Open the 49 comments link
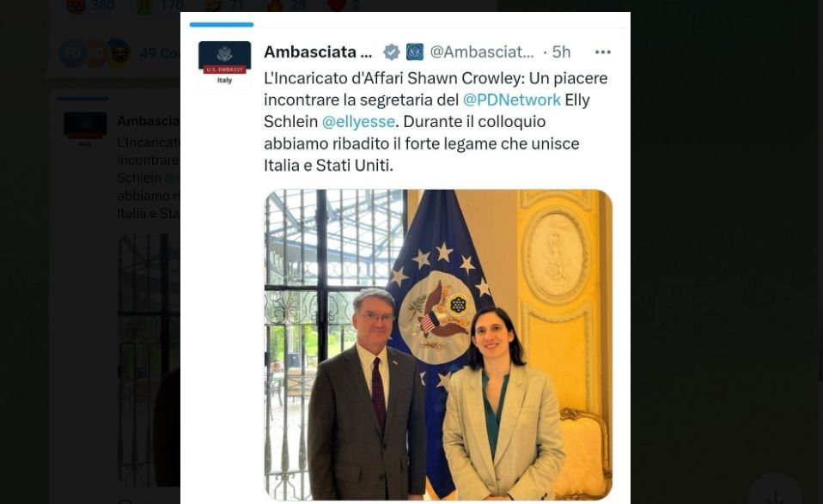 tap(160, 53)
